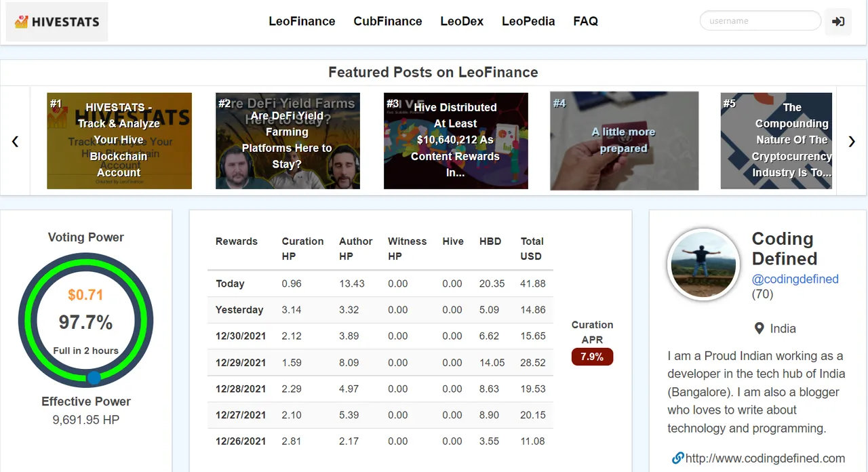Viewport: 868px width, 472px height.
Task: Open LeoPedia menu item
Action: pyautogui.click(x=528, y=21)
